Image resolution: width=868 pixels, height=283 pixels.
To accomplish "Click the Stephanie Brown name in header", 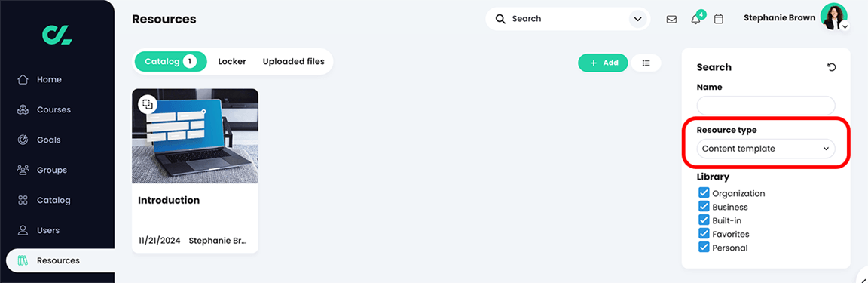I will coord(779,18).
